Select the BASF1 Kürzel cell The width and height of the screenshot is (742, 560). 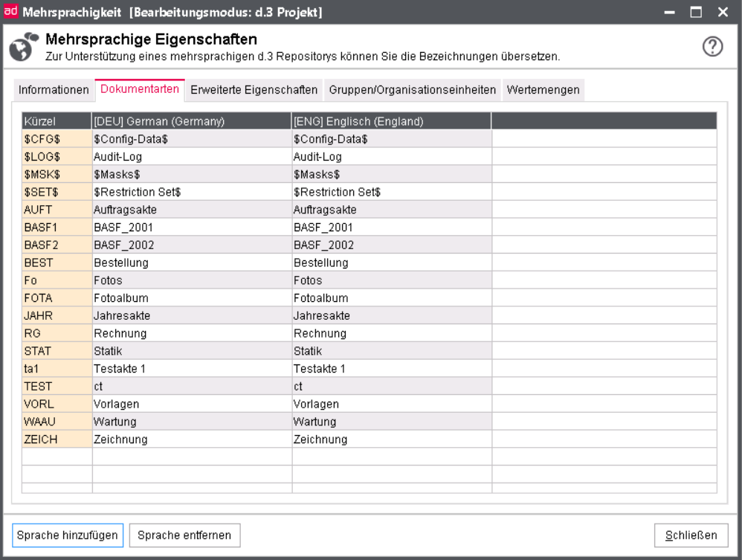pos(57,228)
